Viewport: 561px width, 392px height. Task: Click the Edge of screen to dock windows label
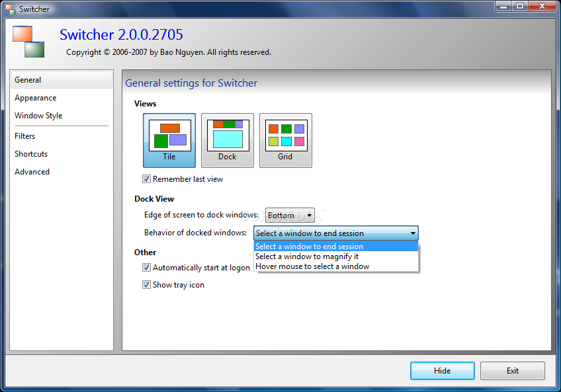point(201,215)
